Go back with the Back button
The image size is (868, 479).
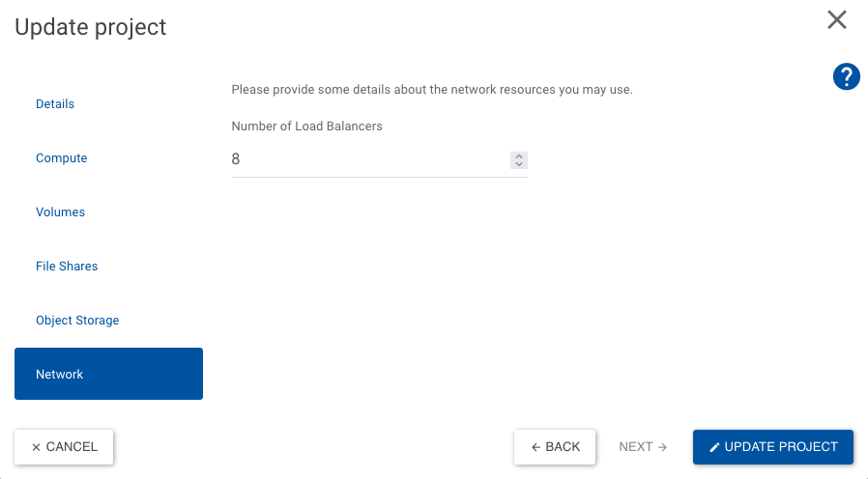coord(556,447)
